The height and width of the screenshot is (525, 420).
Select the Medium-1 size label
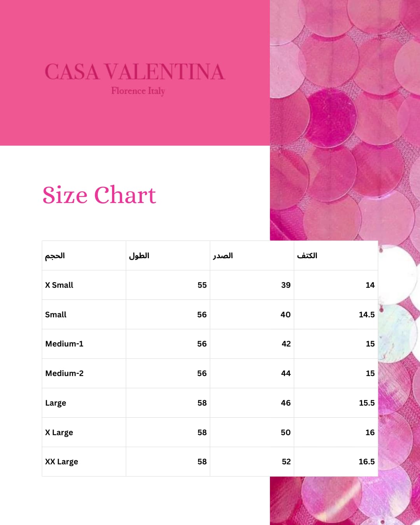[64, 344]
